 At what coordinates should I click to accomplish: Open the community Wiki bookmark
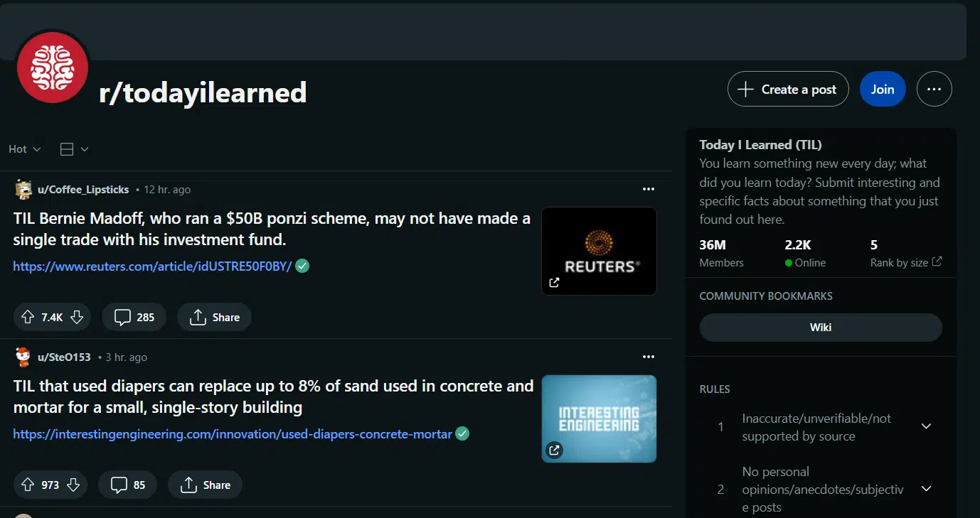[820, 328]
